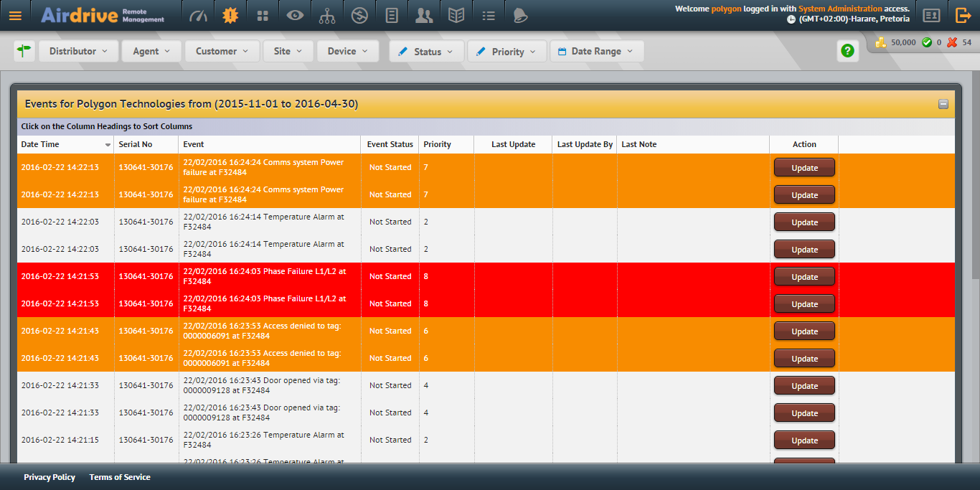980x490 pixels.
Task: Collapse the Events panel with minus icon
Action: pos(943,104)
